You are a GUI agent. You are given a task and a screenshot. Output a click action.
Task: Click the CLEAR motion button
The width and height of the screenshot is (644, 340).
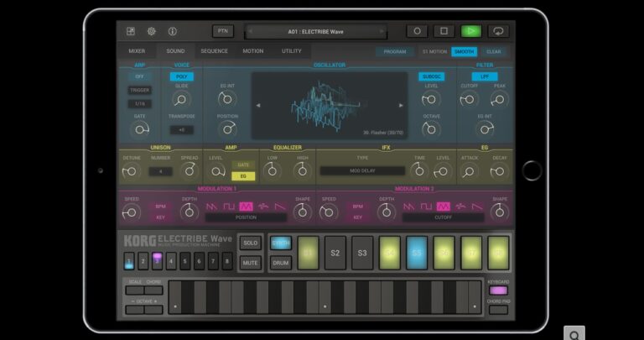(493, 52)
